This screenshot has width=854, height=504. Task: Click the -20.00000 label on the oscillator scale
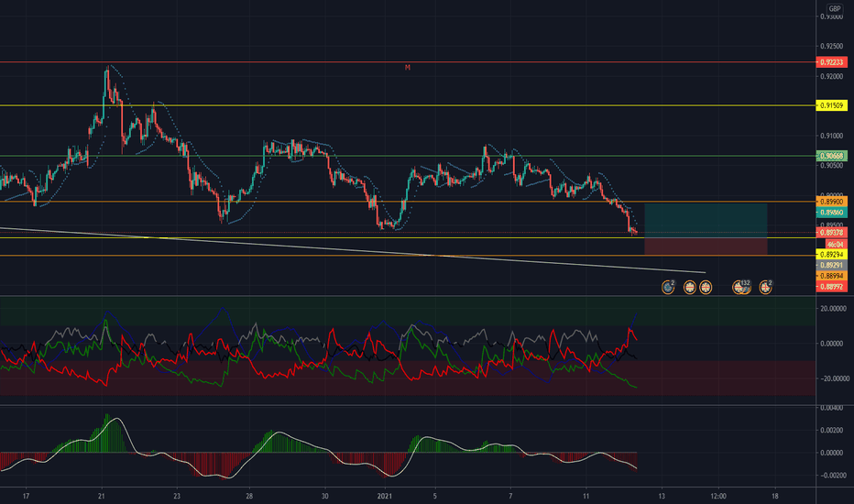834,378
